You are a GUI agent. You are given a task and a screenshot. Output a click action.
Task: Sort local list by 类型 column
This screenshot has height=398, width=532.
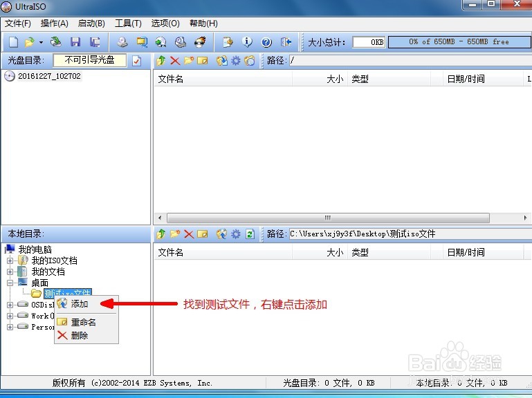(x=389, y=253)
